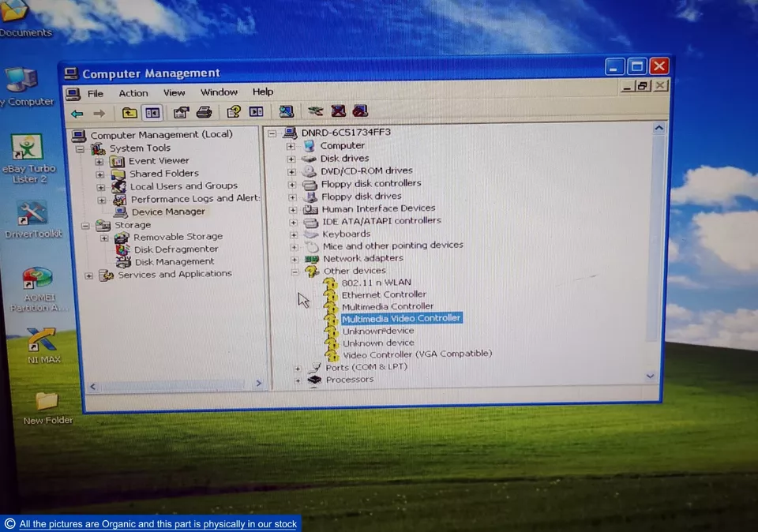This screenshot has height=532, width=758.
Task: Collapse the Other devices category
Action: (x=295, y=271)
